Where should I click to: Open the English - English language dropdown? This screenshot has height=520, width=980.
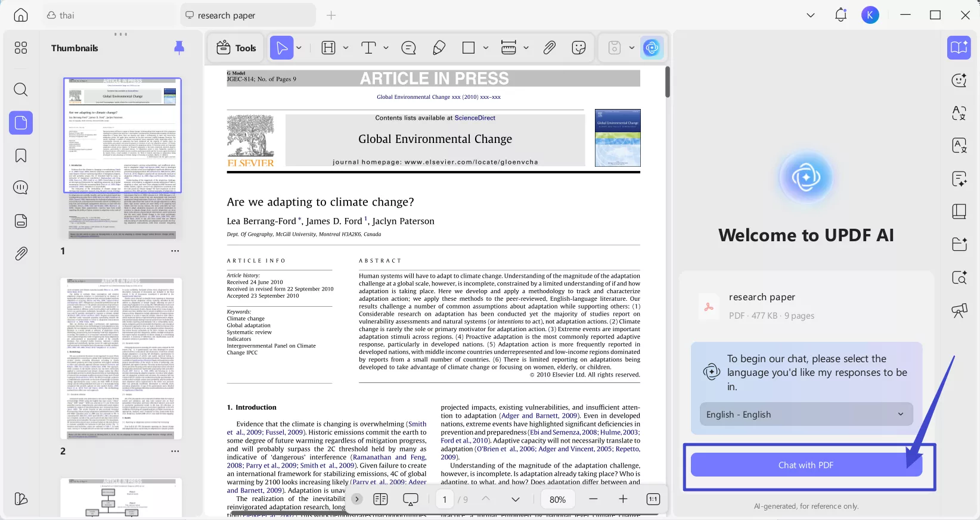point(806,414)
